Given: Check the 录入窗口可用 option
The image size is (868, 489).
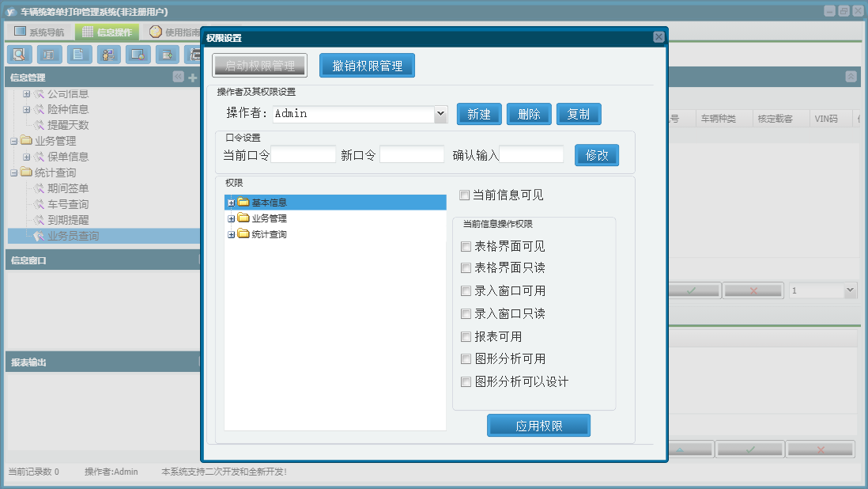Looking at the screenshot, I should point(466,291).
